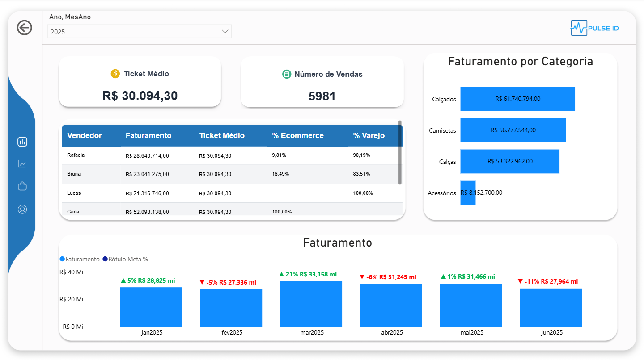Select the shopping bag icon in the sidebar
644x360 pixels.
pos(22,186)
